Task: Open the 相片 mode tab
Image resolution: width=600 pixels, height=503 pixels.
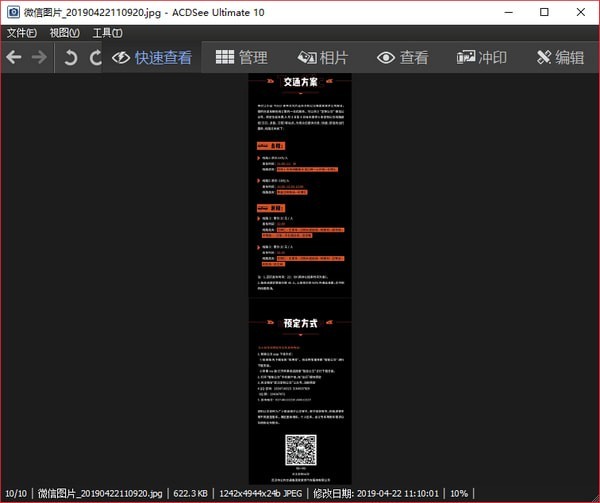Action: [x=323, y=57]
